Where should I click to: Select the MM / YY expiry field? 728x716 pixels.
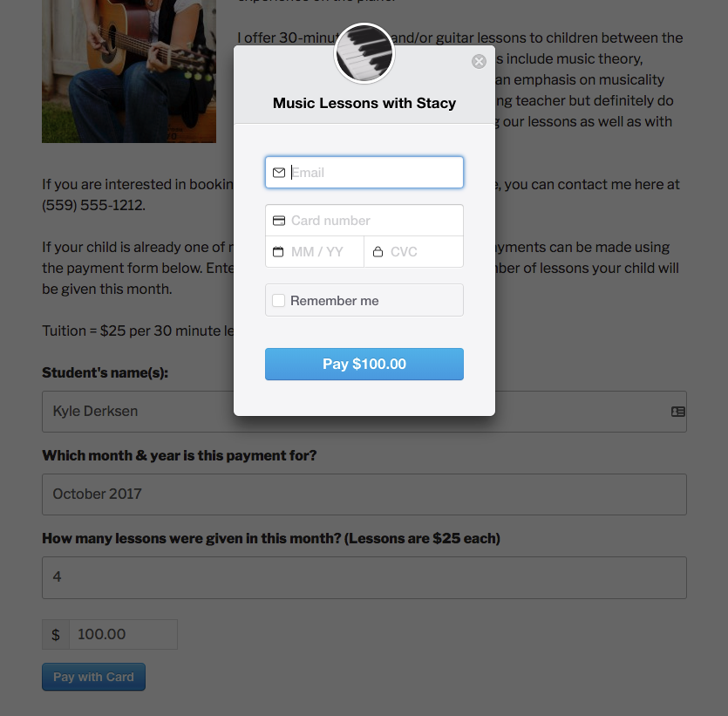[315, 252]
